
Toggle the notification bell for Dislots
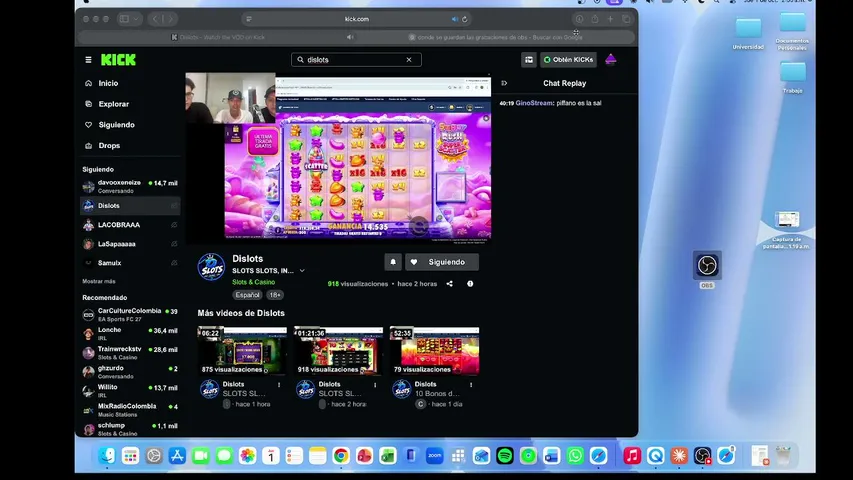coord(393,262)
